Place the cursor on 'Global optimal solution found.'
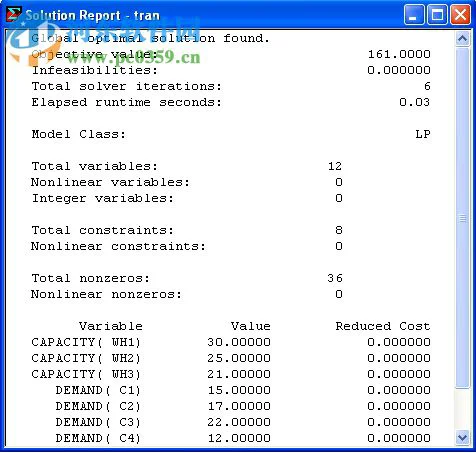The image size is (476, 453). point(150,38)
